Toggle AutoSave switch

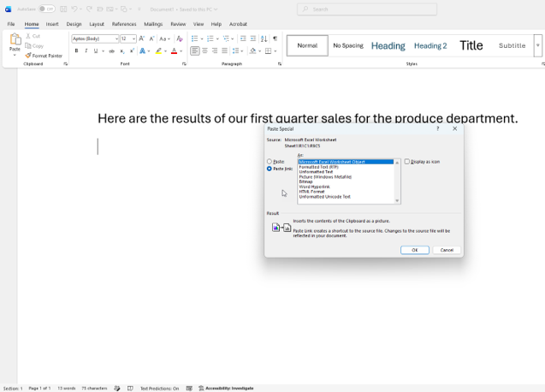46,9
